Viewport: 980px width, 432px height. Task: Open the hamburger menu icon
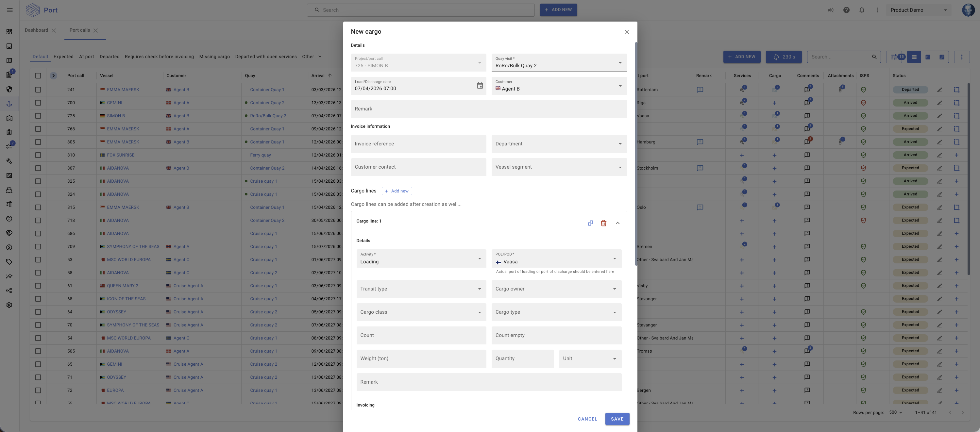tap(10, 10)
